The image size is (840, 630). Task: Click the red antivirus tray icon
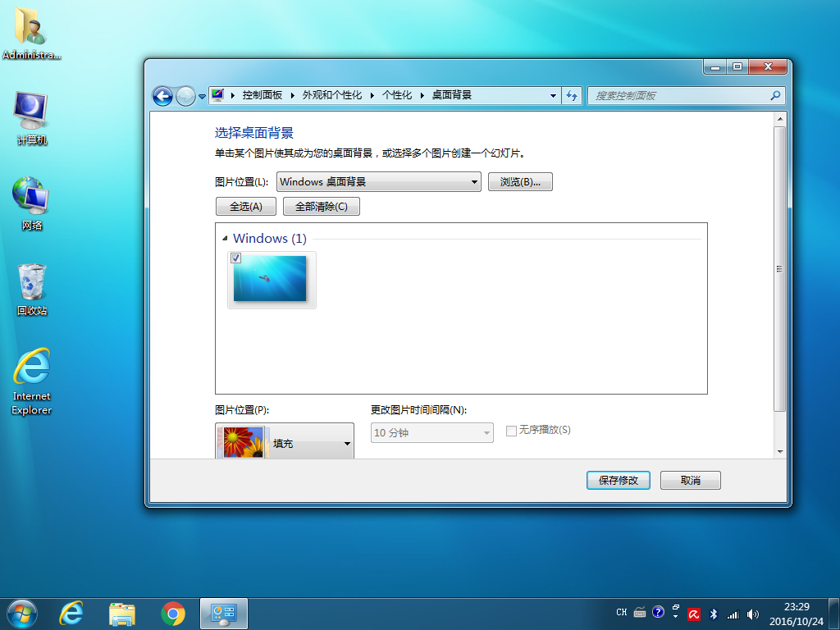coord(694,614)
